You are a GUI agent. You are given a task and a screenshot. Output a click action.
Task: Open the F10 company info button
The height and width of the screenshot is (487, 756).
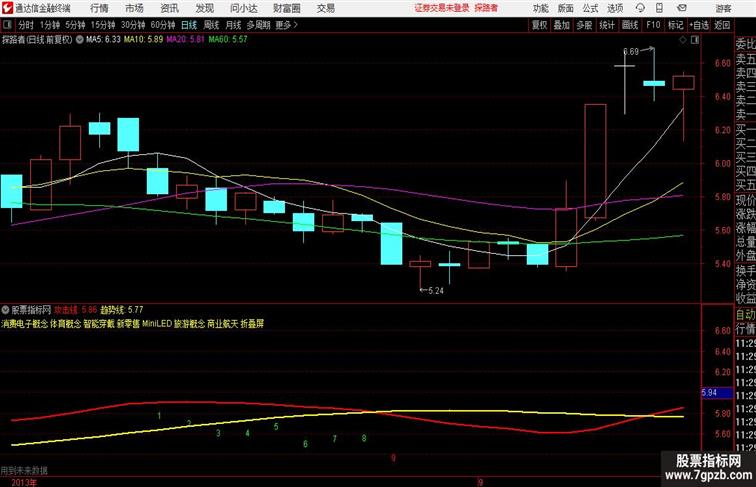653,25
